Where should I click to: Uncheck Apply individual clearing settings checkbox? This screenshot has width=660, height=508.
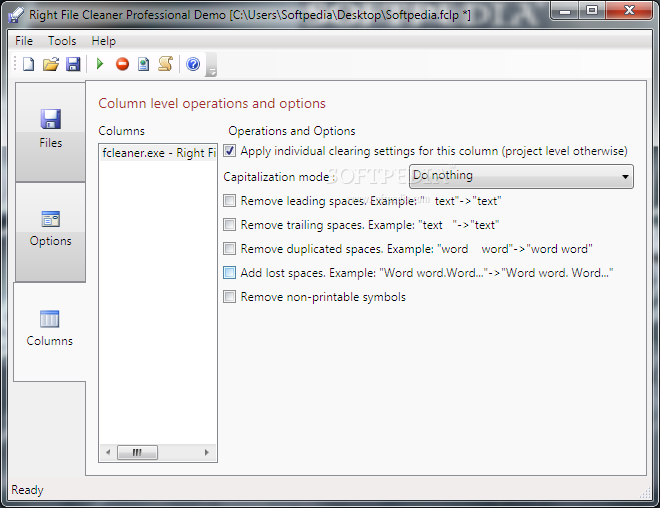229,151
